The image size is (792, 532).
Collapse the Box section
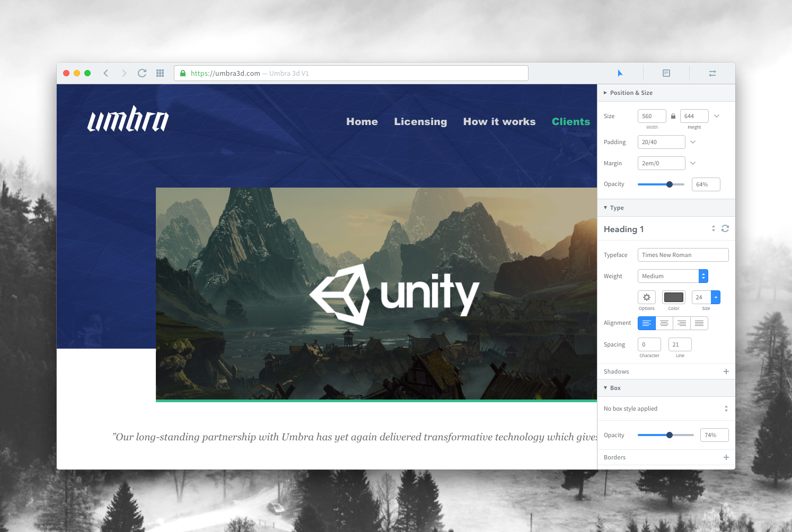(x=605, y=388)
